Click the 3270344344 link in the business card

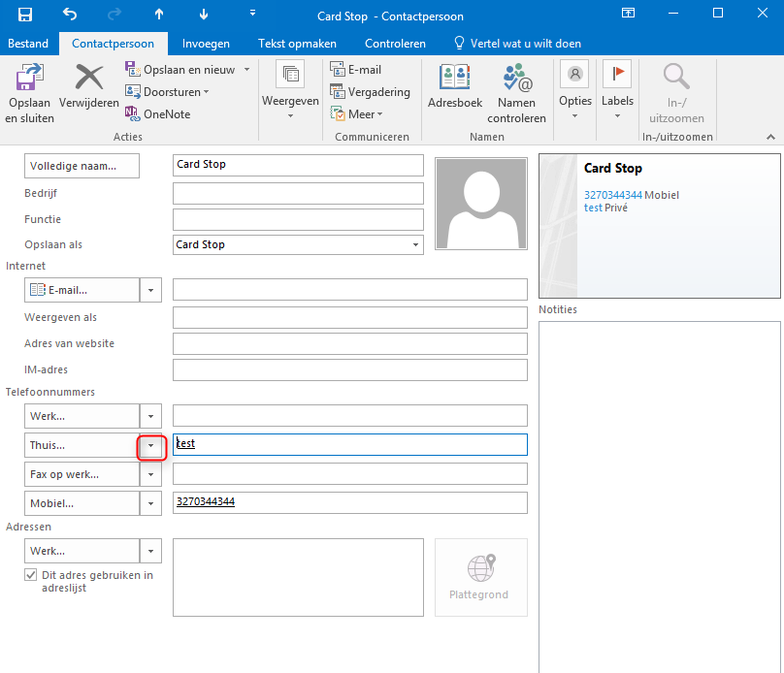(613, 195)
